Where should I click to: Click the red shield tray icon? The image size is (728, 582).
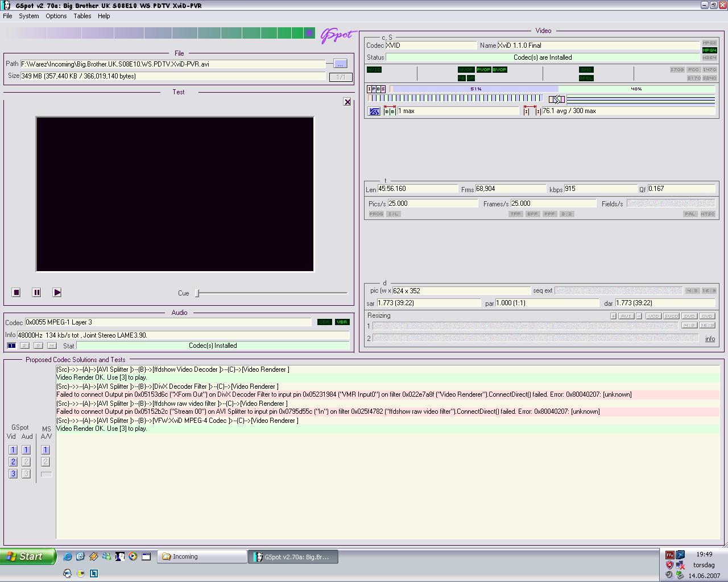(x=670, y=565)
